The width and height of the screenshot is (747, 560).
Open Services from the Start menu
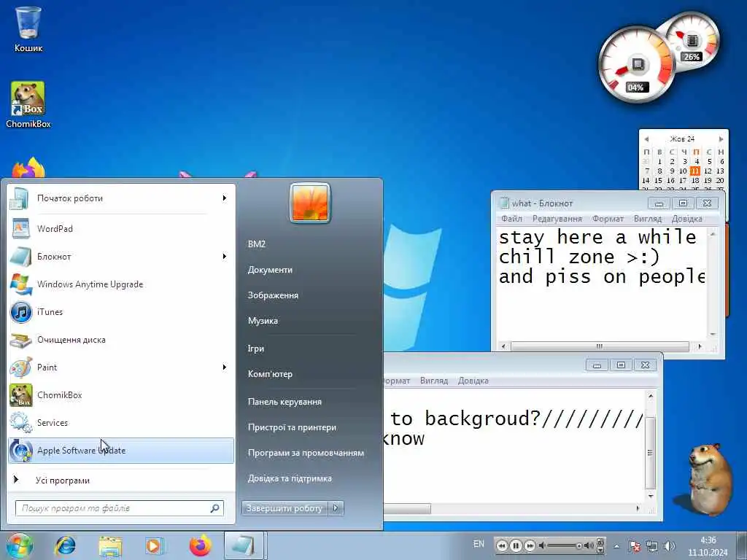tap(121, 422)
